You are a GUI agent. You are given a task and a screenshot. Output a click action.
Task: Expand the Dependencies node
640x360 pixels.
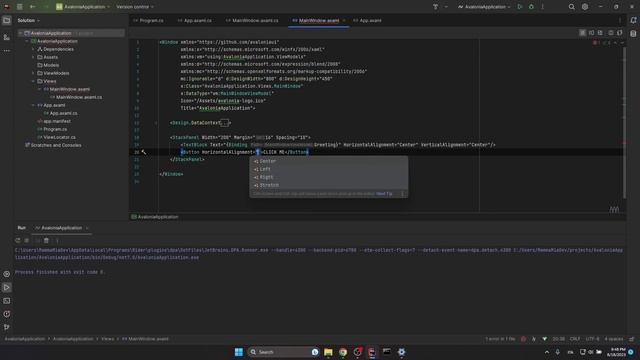pyautogui.click(x=33, y=49)
